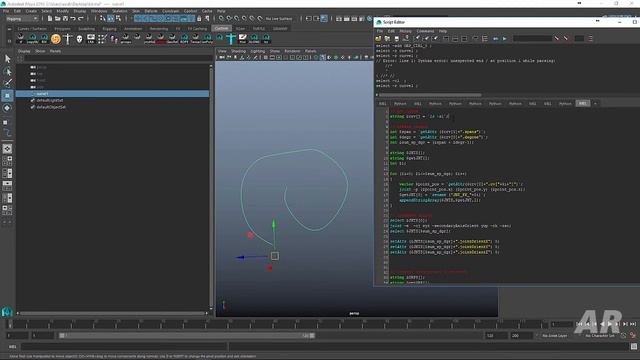Switch to the Rigging shelf tab
This screenshot has height=360, width=640.
(x=109, y=29)
